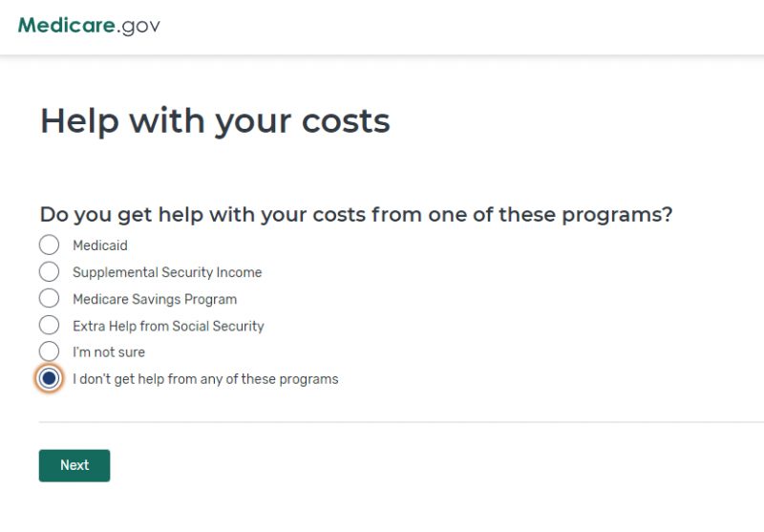Click the Medicare Savings Program label text
This screenshot has width=764, height=532.
155,299
